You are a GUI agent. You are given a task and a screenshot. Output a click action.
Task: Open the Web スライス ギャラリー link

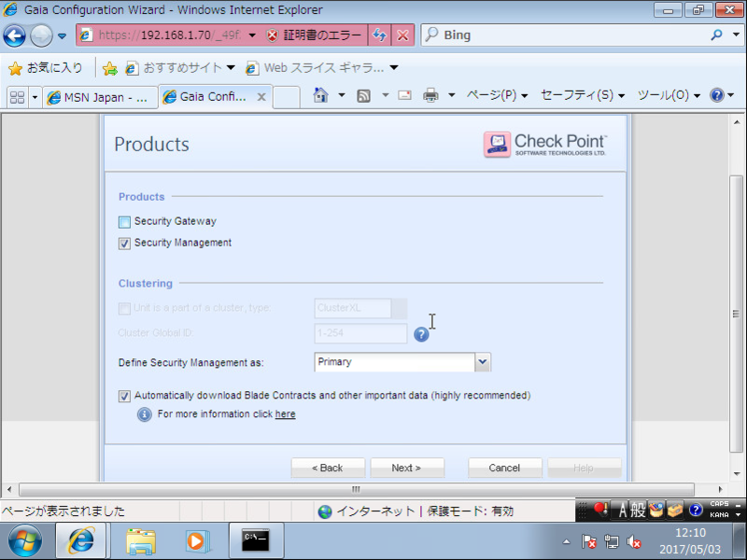(321, 68)
